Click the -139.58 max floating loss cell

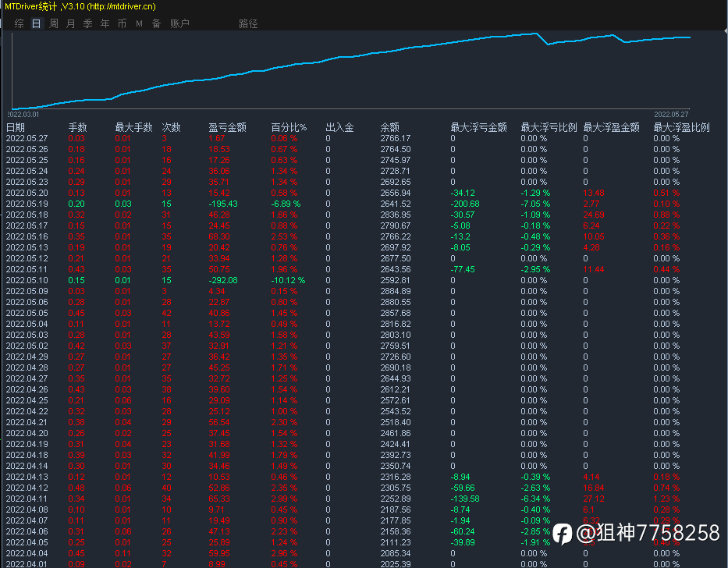[x=465, y=499]
